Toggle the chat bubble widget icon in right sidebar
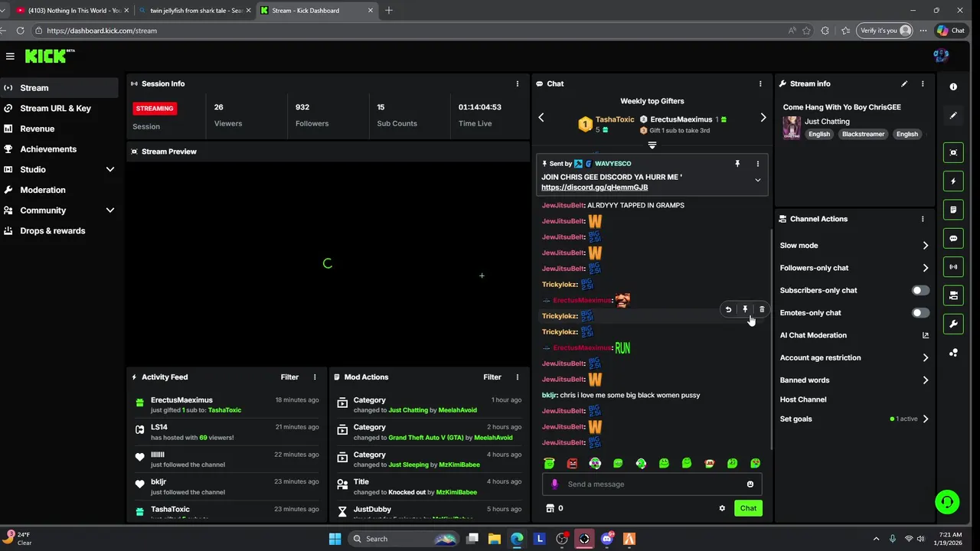 coord(953,238)
